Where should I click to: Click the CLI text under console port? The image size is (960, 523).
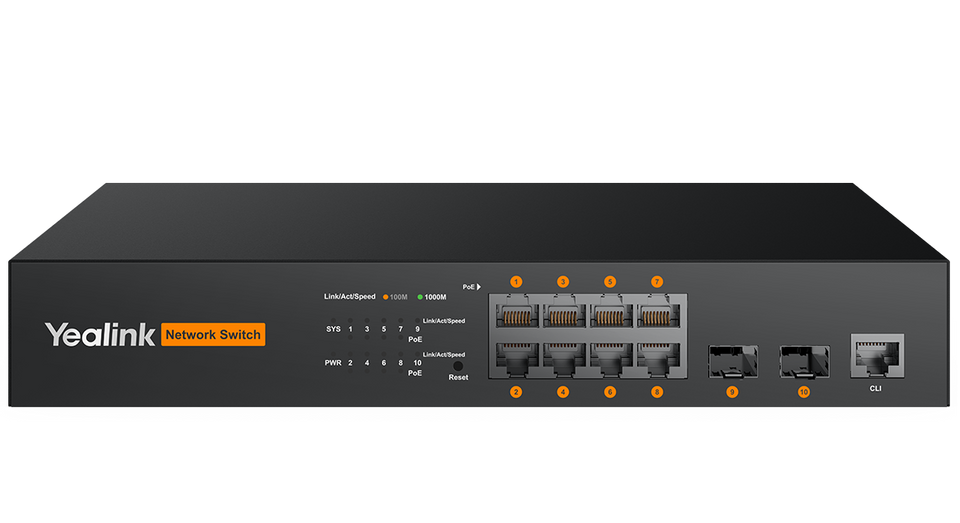tap(876, 388)
